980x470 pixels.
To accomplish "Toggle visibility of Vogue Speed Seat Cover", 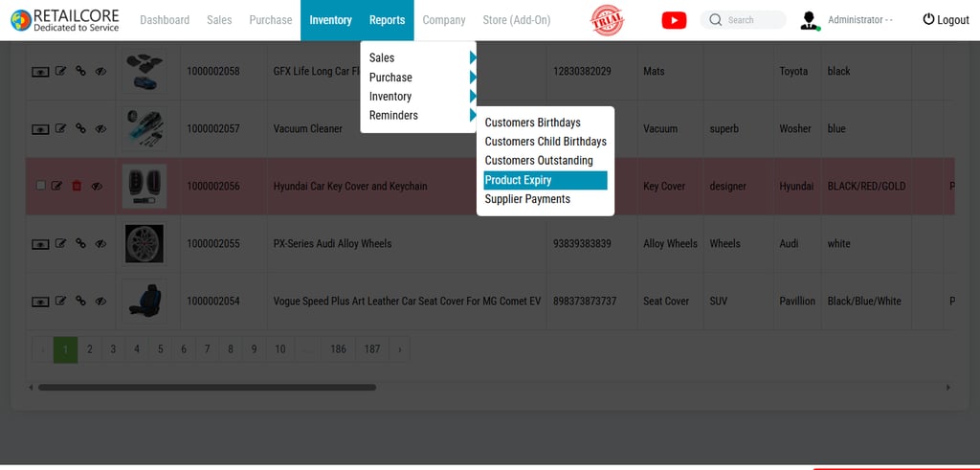I will click(x=100, y=302).
